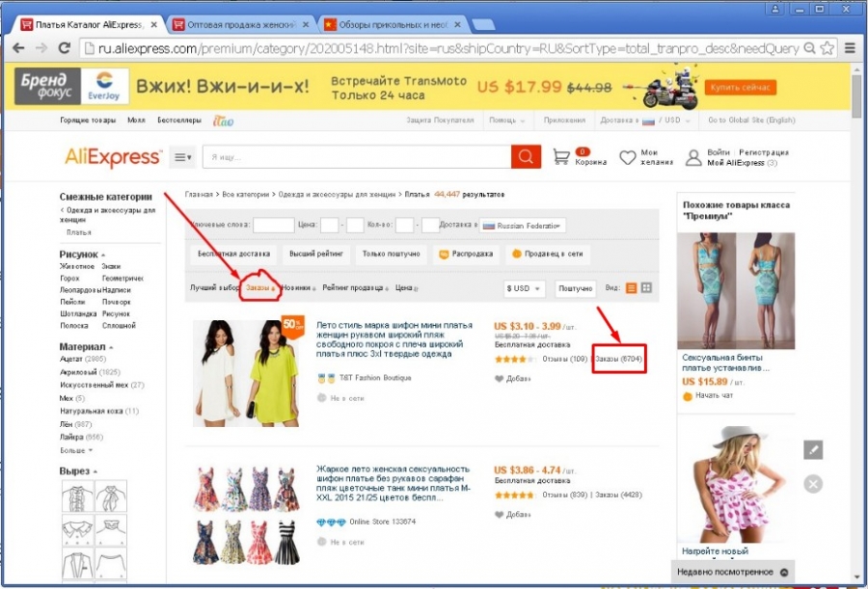Screen dimensions: 868x589
Task: Click the browser forward arrow
Action: (x=41, y=48)
